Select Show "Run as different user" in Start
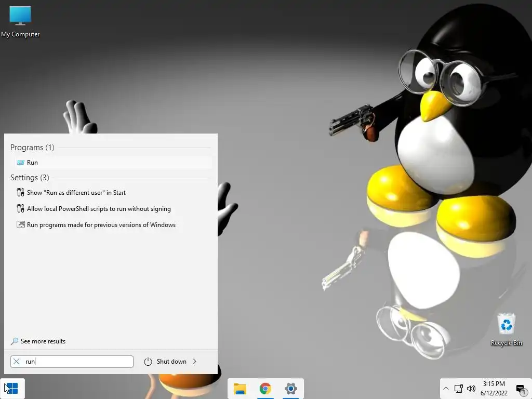Viewport: 532px width, 399px height. pyautogui.click(x=76, y=193)
